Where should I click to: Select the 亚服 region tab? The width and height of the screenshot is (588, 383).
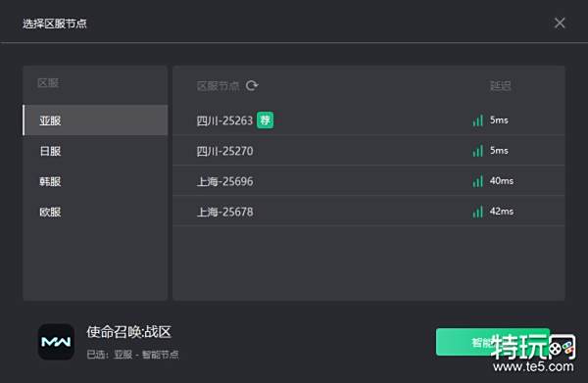95,120
